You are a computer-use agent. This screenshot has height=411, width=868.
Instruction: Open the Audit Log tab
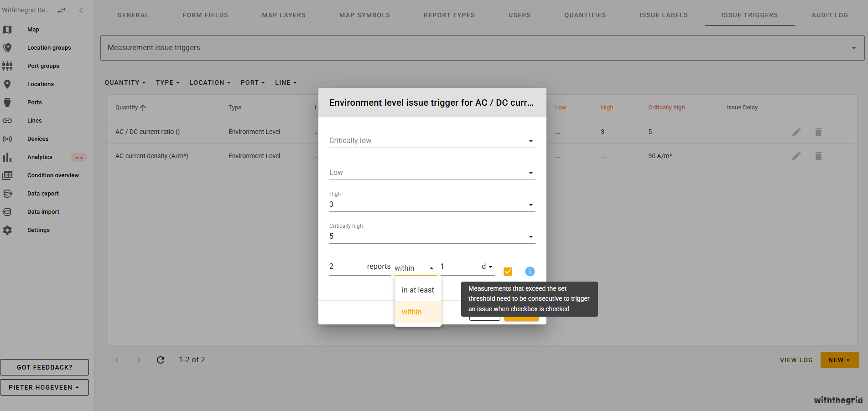click(829, 15)
